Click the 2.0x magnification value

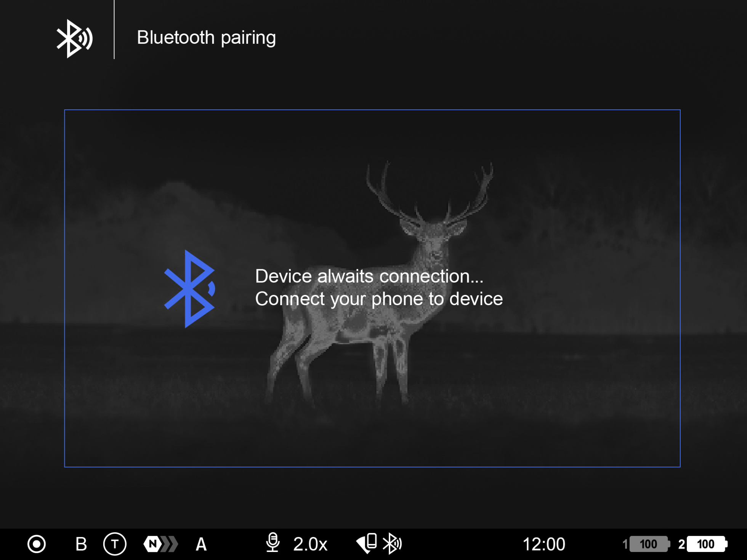point(310,544)
